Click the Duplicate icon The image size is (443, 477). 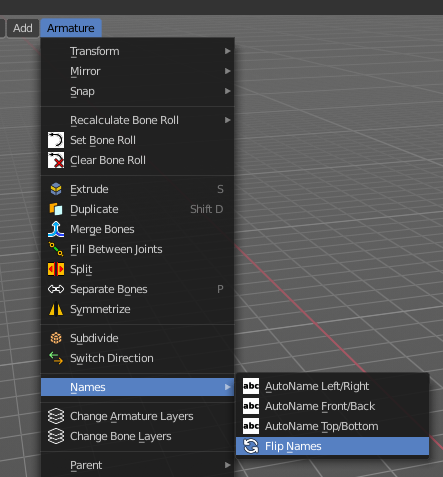point(56,209)
